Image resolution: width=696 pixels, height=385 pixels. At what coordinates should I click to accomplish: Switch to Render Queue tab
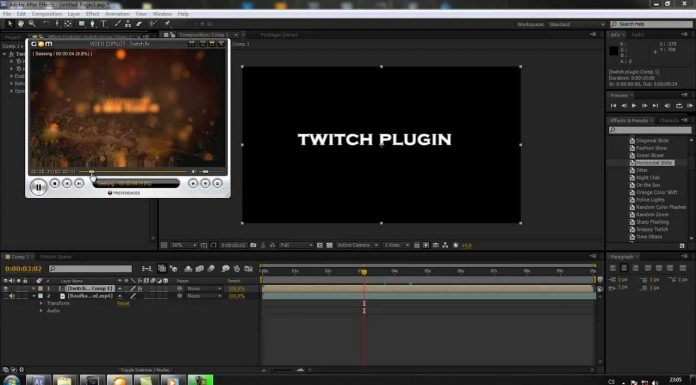[55, 257]
